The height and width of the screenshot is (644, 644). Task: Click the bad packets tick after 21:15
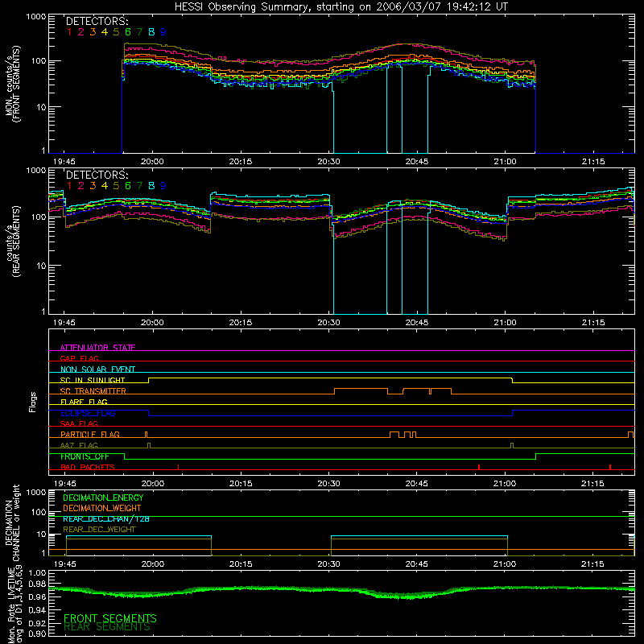coord(610,467)
